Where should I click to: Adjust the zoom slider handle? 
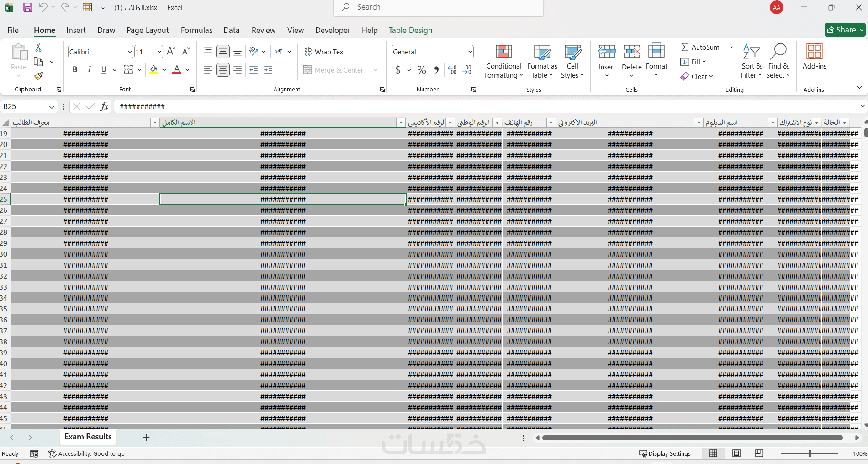810,453
